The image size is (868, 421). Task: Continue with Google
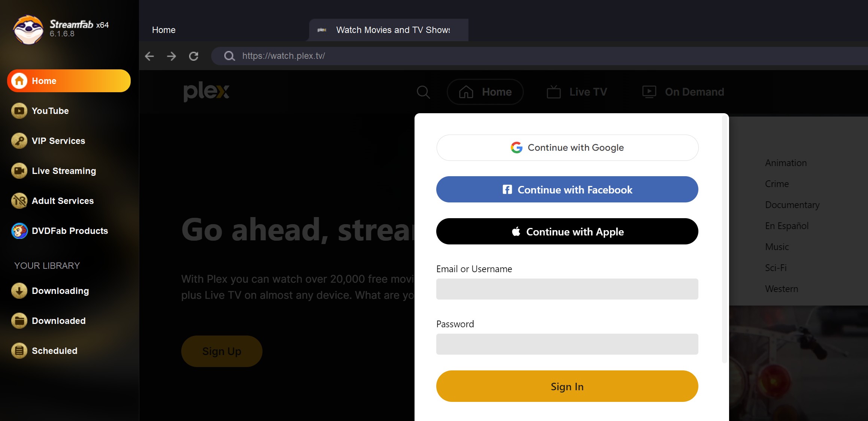click(x=567, y=148)
